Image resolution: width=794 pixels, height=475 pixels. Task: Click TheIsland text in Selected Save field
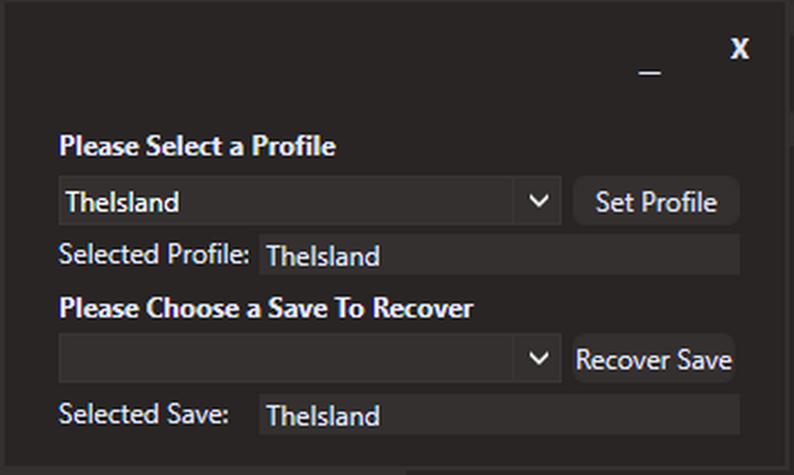coord(323,415)
